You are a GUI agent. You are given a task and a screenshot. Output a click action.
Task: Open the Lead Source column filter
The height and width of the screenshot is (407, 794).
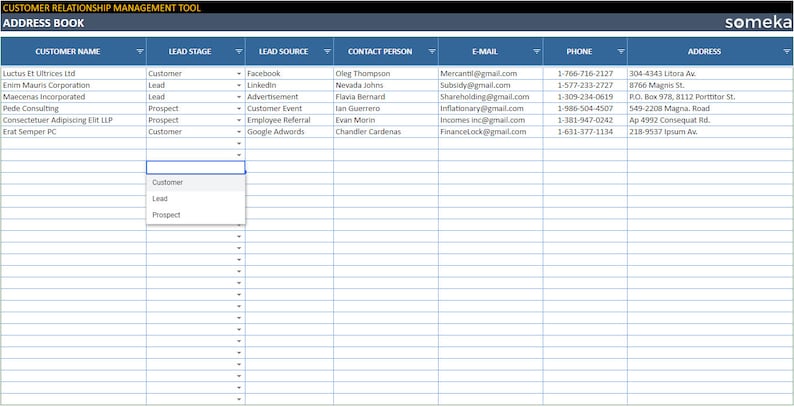point(327,52)
